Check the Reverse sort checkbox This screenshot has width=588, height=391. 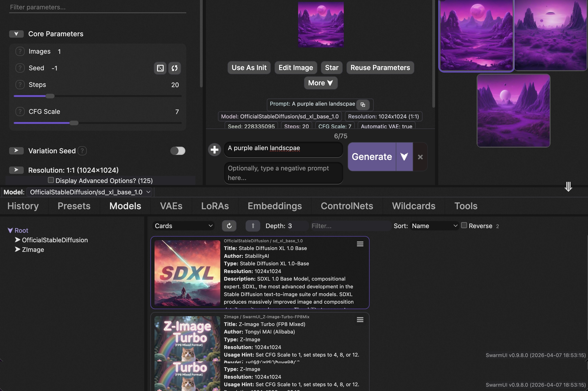(464, 225)
